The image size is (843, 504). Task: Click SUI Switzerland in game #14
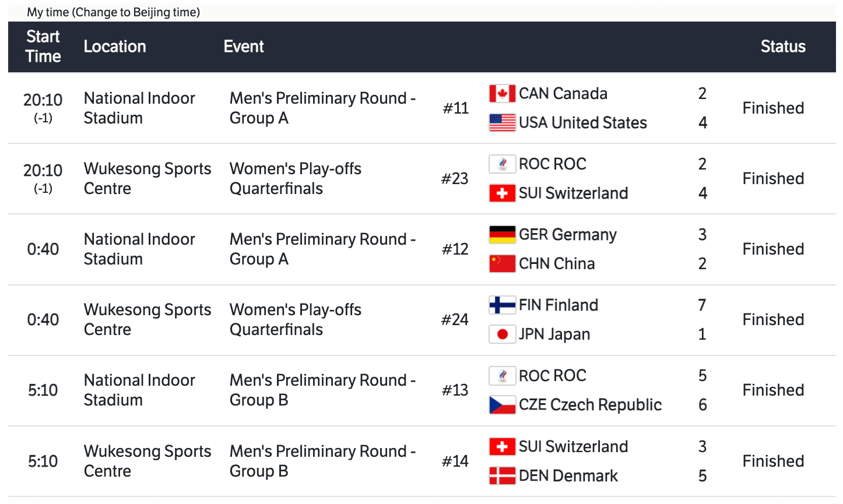573,446
